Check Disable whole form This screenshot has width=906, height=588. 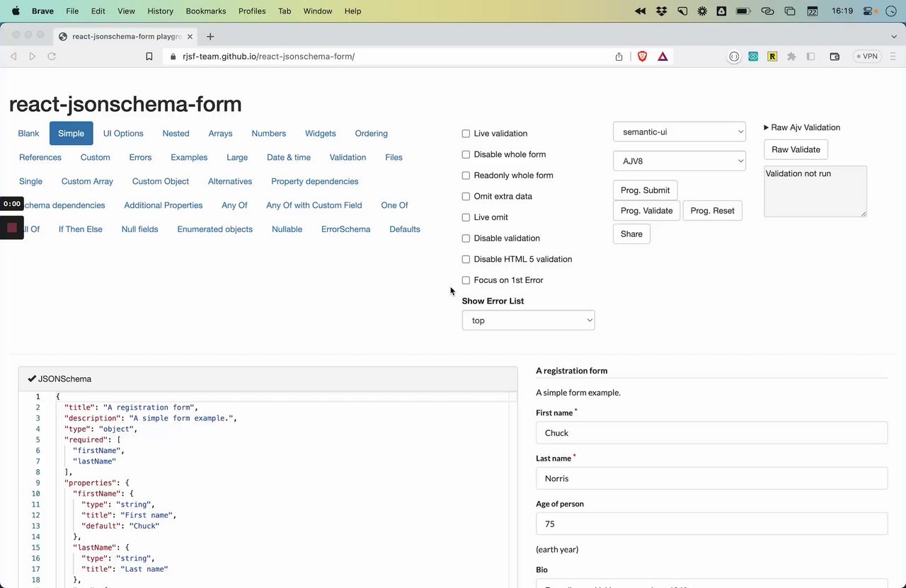[x=466, y=154]
